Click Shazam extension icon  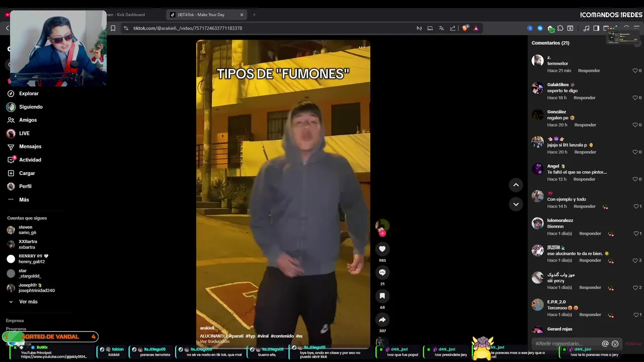click(540, 28)
